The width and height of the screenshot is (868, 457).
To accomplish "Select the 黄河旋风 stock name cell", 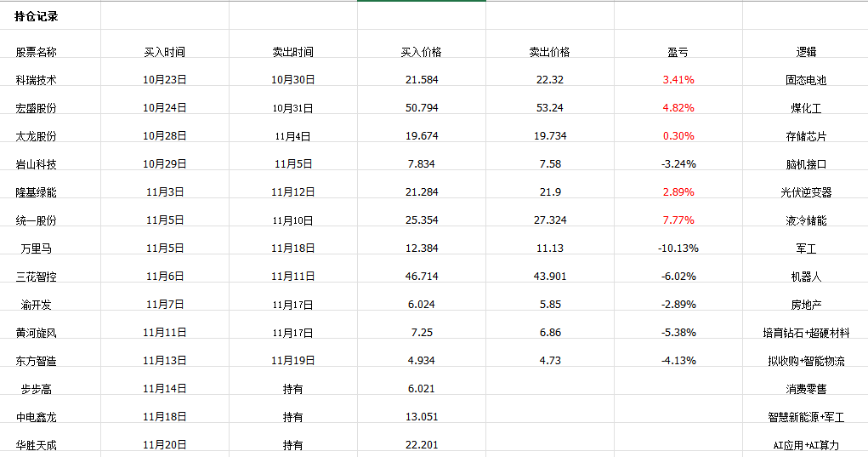I will click(36, 333).
